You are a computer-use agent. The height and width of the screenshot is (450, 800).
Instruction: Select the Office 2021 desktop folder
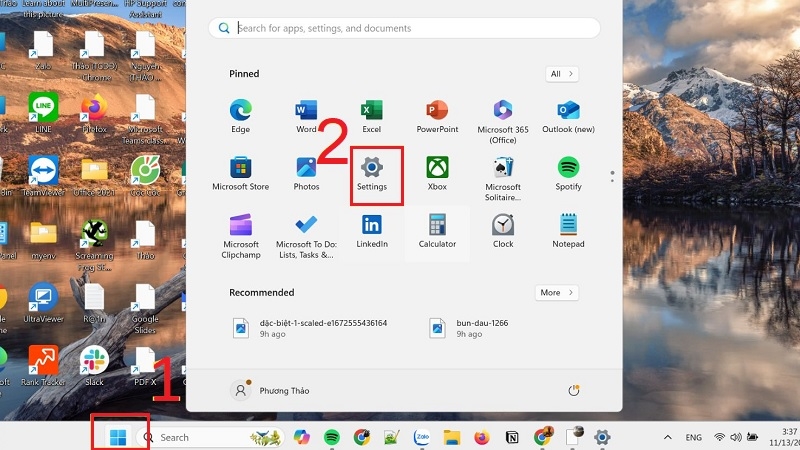pos(94,177)
